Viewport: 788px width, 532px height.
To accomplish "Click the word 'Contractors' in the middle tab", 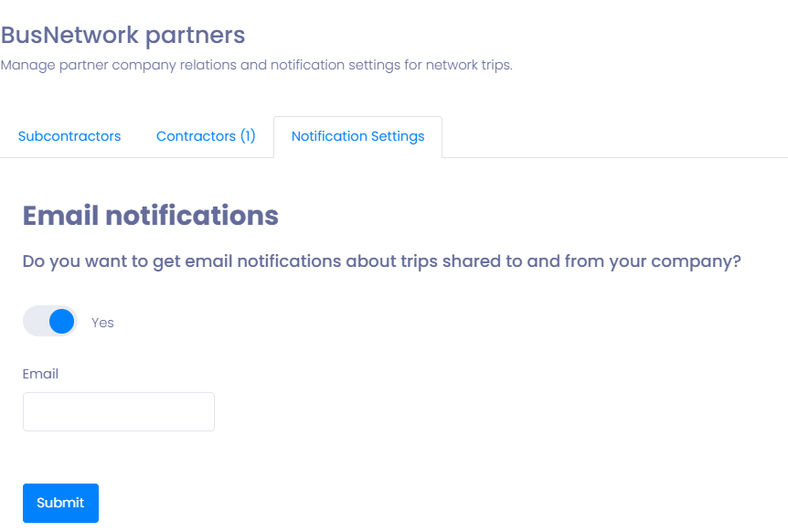I will (x=196, y=136).
